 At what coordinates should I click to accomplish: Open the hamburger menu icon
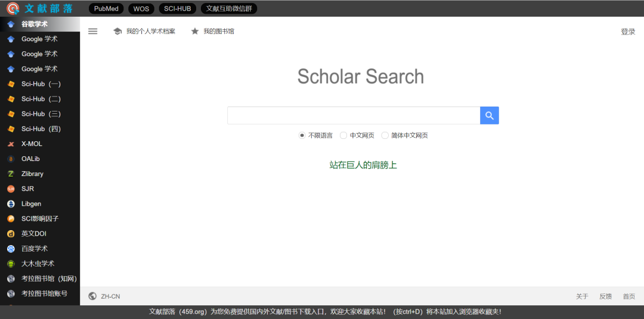tap(93, 31)
